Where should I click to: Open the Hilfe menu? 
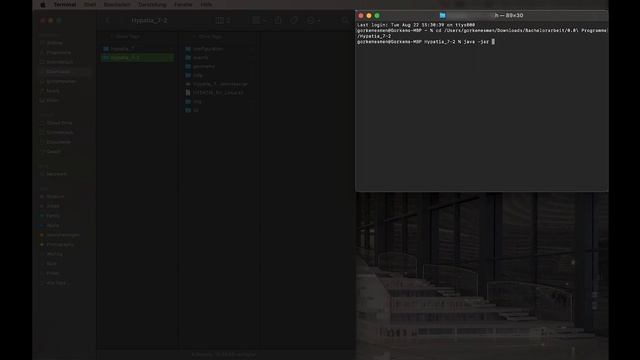(x=206, y=4)
